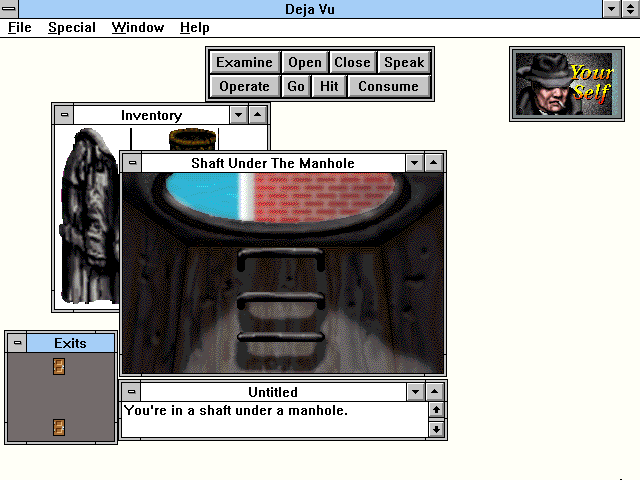Click the Examine command button

pos(244,62)
